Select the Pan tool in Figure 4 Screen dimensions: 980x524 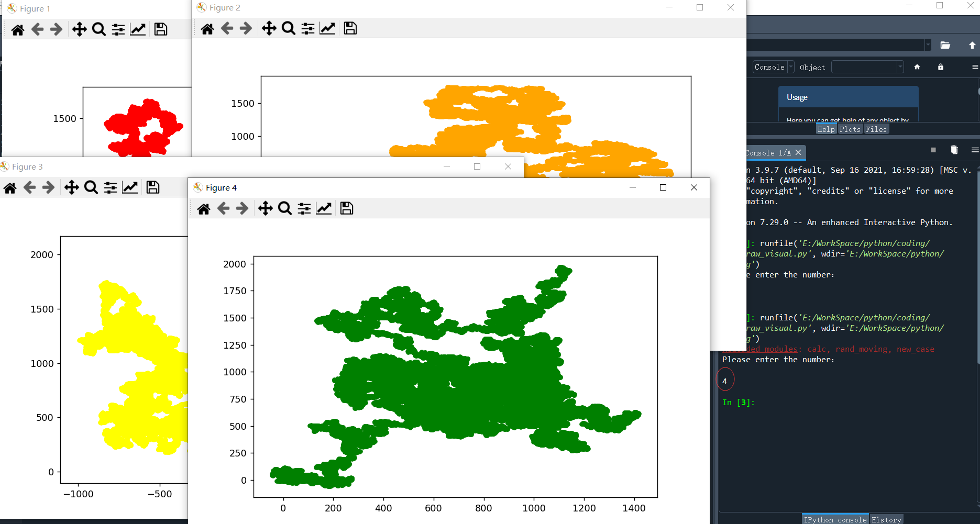(x=266, y=208)
